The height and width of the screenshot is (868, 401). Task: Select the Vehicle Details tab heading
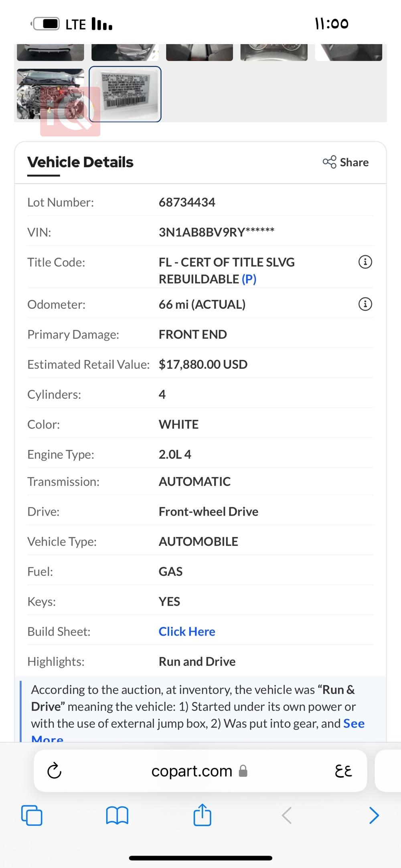tap(80, 162)
